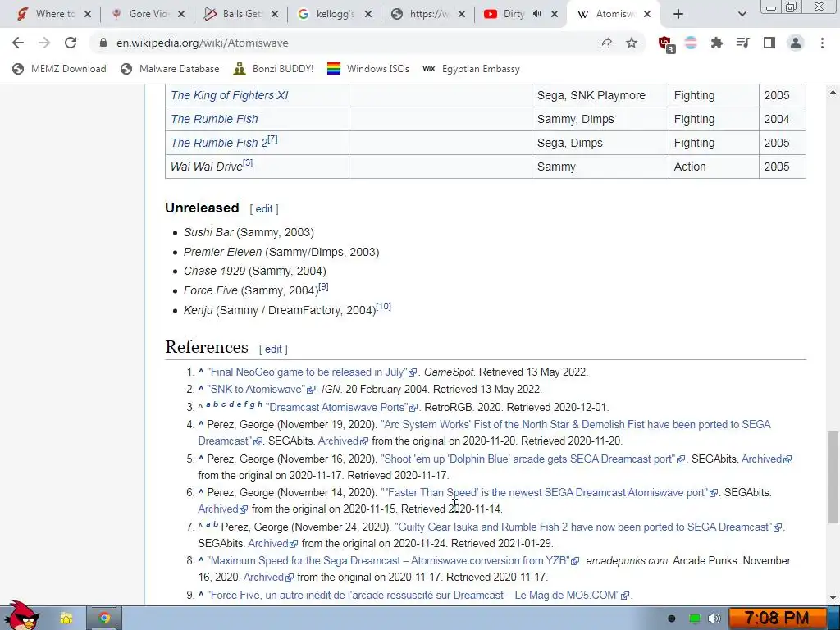The height and width of the screenshot is (630, 840).
Task: Open the media control playlist icon
Action: pos(742,43)
